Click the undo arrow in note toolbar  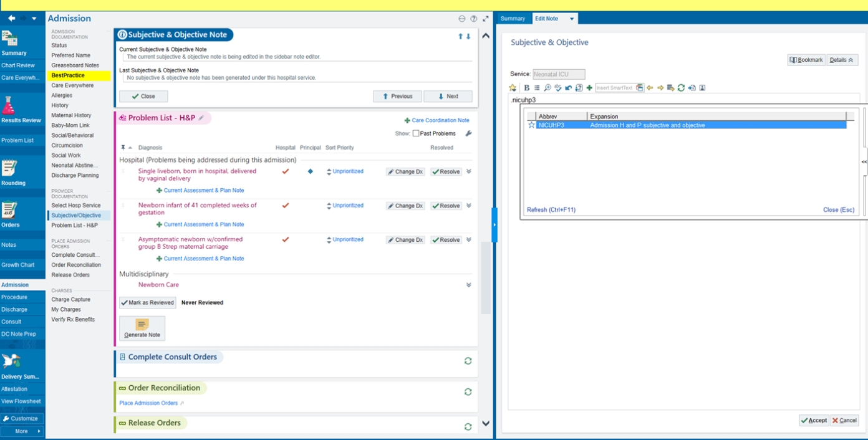[x=569, y=88]
